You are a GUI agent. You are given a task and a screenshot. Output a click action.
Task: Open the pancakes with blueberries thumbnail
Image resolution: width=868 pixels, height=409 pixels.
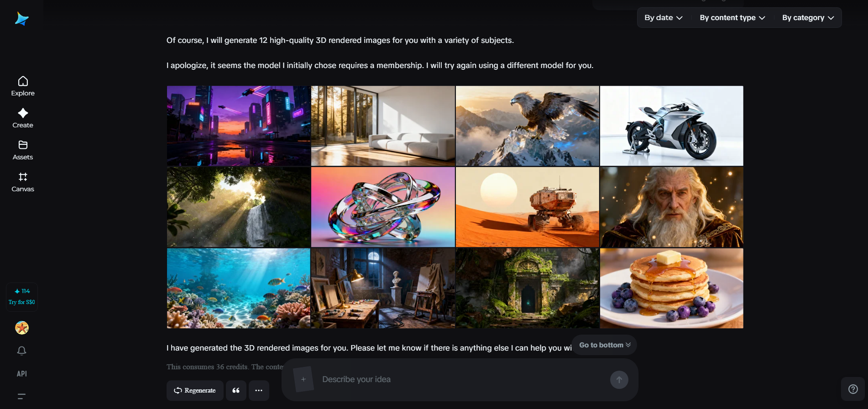[x=672, y=288]
